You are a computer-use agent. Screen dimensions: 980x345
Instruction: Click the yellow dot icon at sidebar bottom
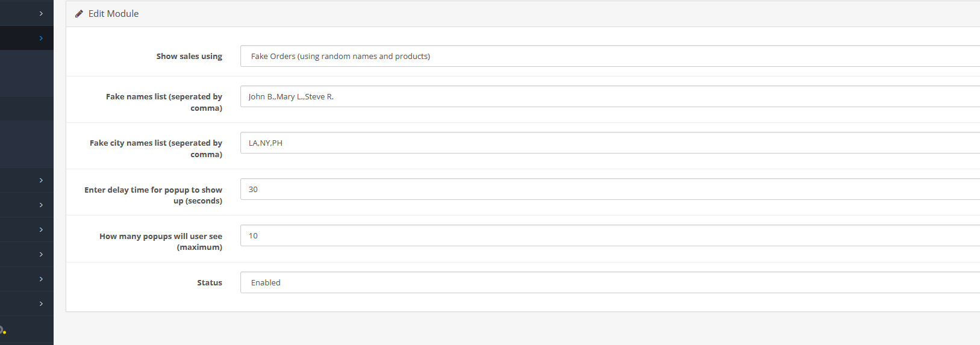(3, 331)
